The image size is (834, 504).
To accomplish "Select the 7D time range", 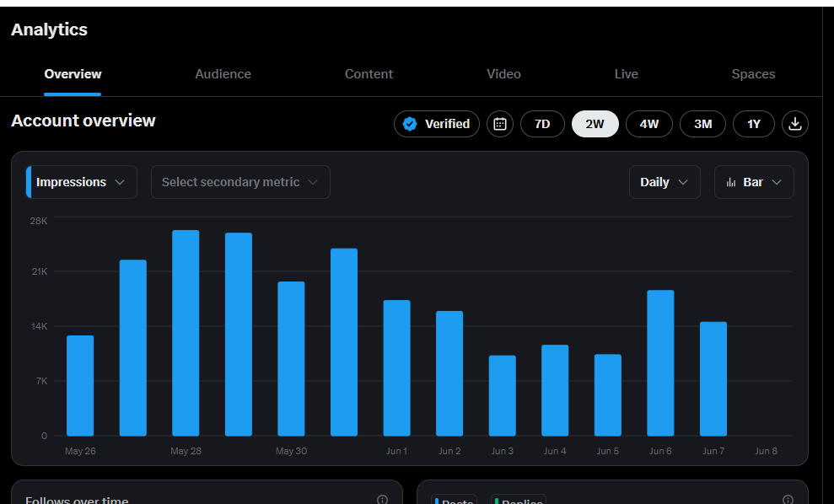I will pyautogui.click(x=542, y=124).
